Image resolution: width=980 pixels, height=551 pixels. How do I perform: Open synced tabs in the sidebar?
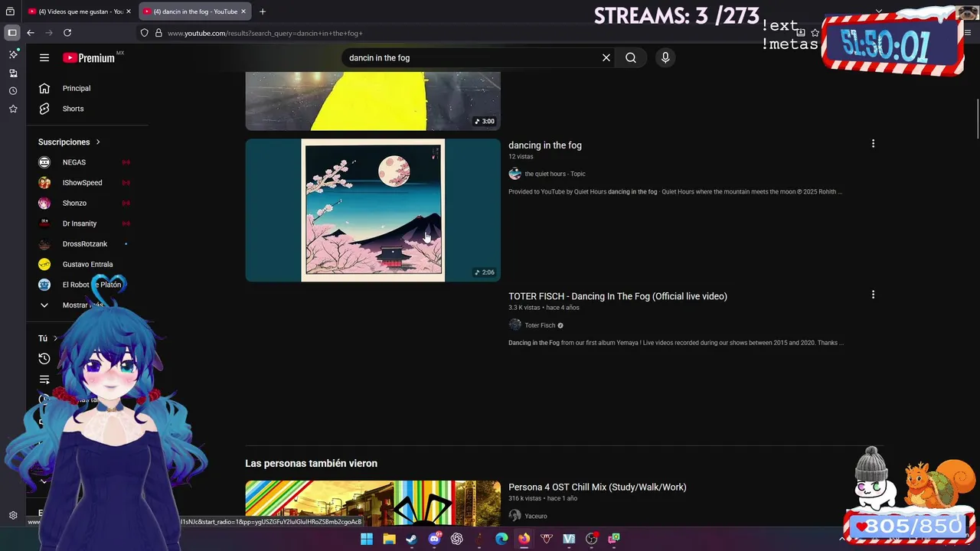click(x=13, y=73)
